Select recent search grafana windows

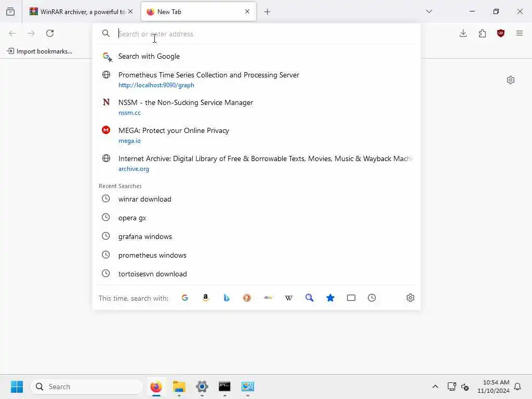coord(256,236)
